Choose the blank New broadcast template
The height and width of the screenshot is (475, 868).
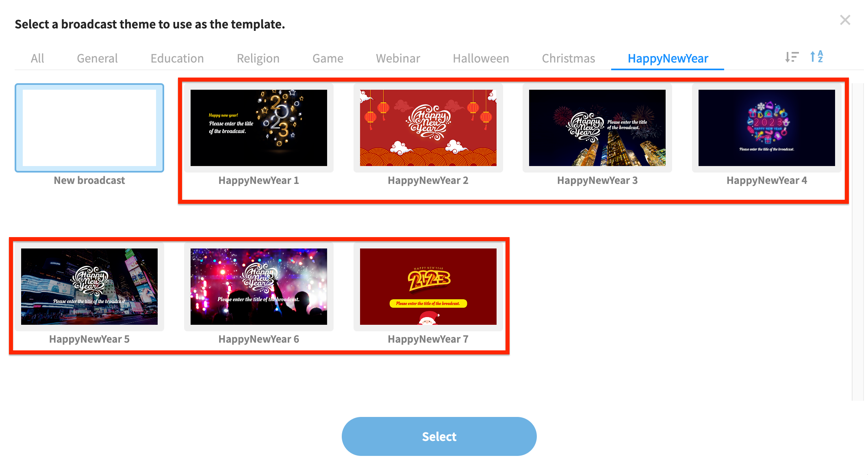pyautogui.click(x=89, y=128)
